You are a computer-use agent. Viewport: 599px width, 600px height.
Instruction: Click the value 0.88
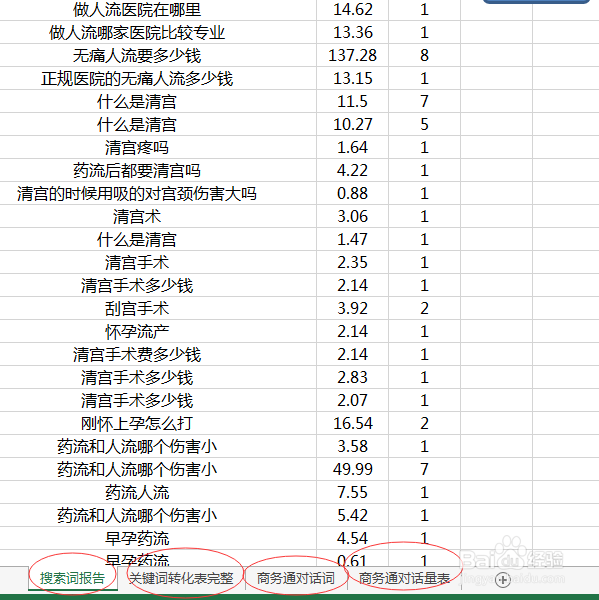[x=353, y=193]
